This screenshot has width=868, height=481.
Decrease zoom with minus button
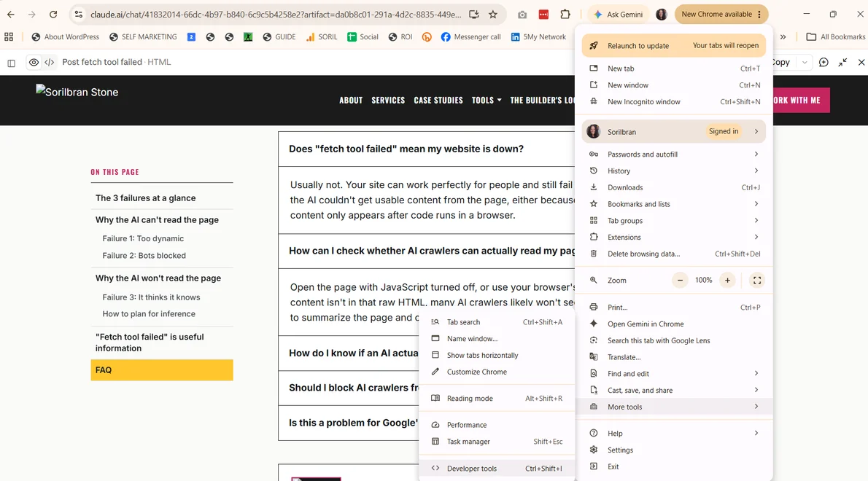click(680, 281)
